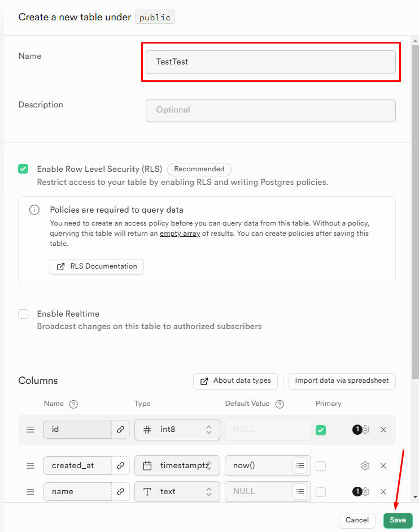
Task: Open extra settings gear for name column
Action: (365, 491)
